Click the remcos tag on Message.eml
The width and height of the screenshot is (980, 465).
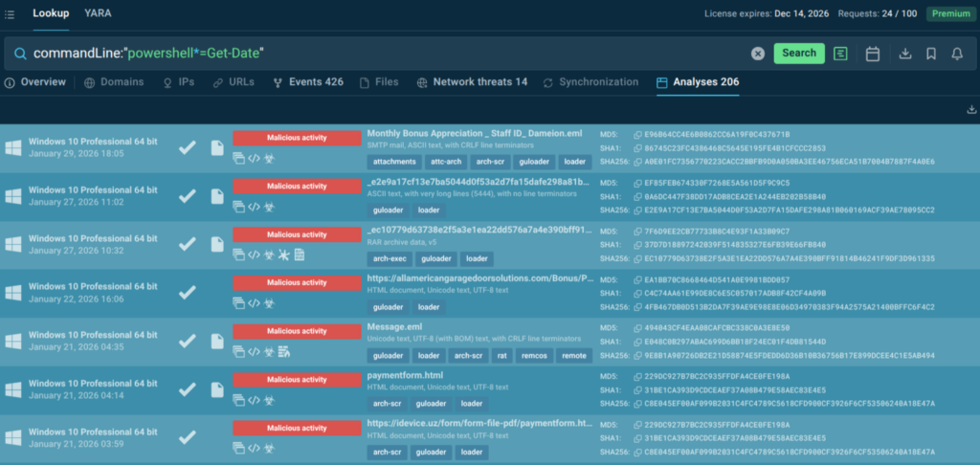tap(536, 355)
